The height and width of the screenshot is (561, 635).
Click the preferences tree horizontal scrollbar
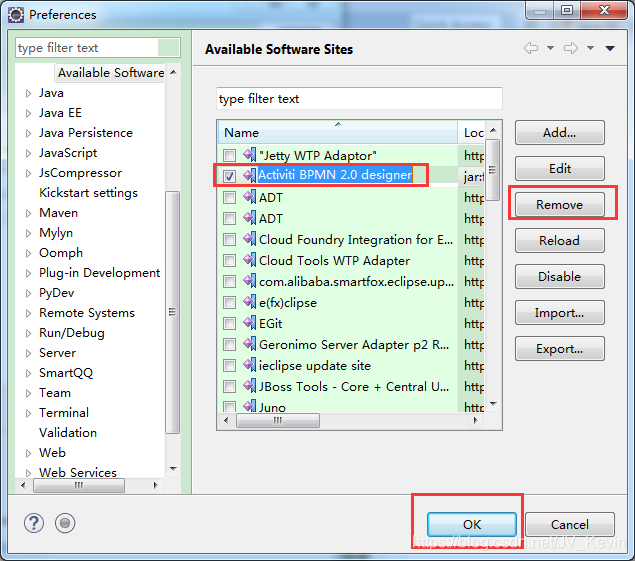pyautogui.click(x=79, y=485)
